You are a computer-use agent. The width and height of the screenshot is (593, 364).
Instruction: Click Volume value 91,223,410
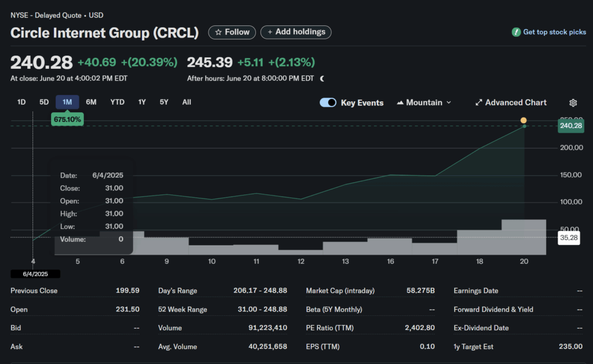pyautogui.click(x=268, y=328)
